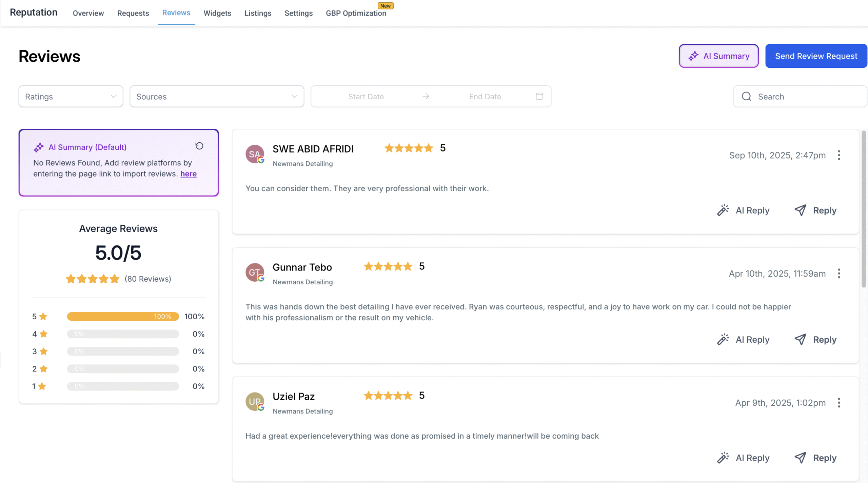The width and height of the screenshot is (868, 483).
Task: Generate AI Reply for Uziel Paz review
Action: coord(744,458)
